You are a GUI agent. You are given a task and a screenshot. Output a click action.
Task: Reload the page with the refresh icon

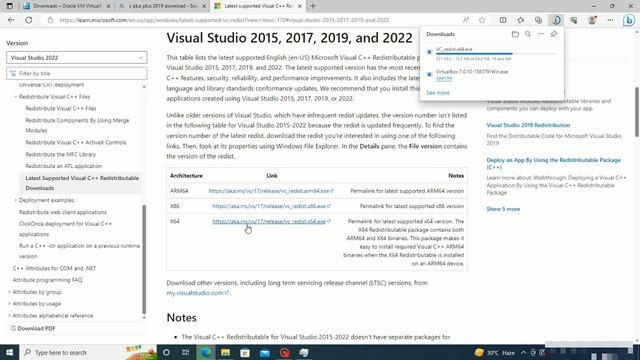pyautogui.click(x=29, y=20)
